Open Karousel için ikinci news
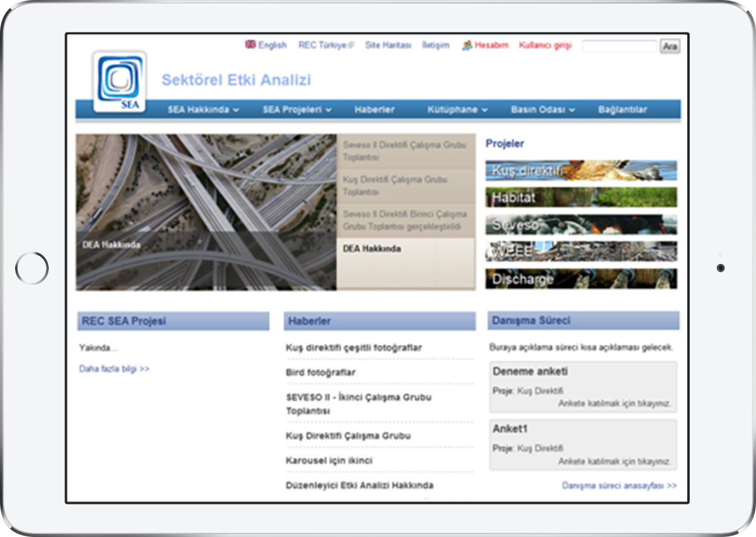 click(329, 460)
